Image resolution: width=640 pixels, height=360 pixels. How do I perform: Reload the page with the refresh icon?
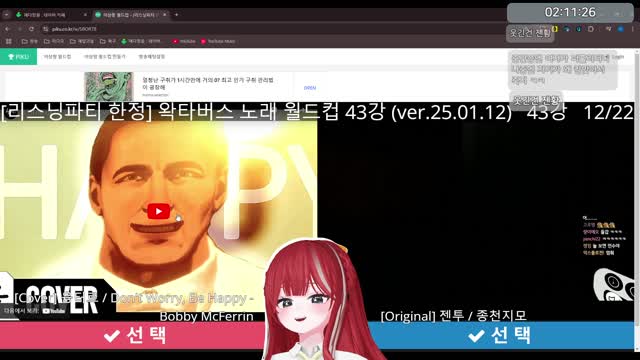click(31, 29)
